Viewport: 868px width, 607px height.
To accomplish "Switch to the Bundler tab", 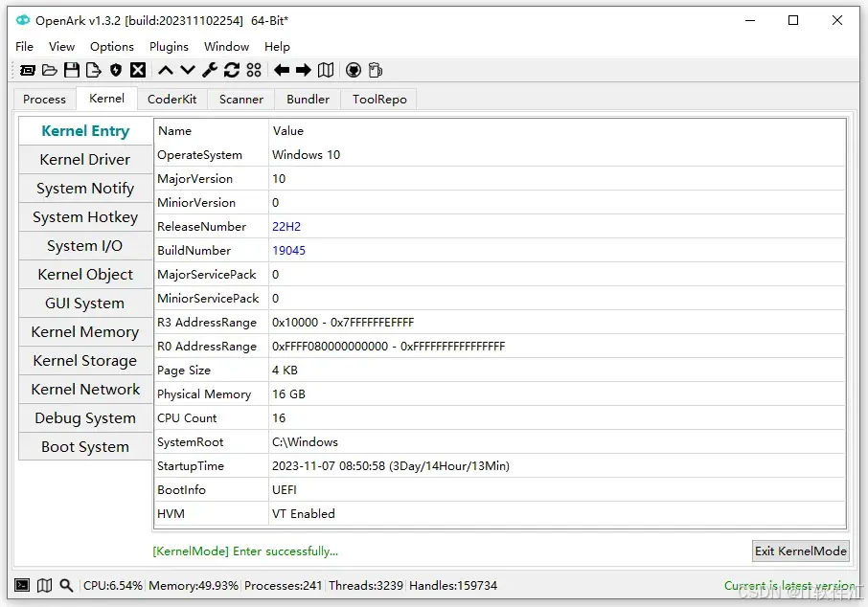I will click(308, 99).
